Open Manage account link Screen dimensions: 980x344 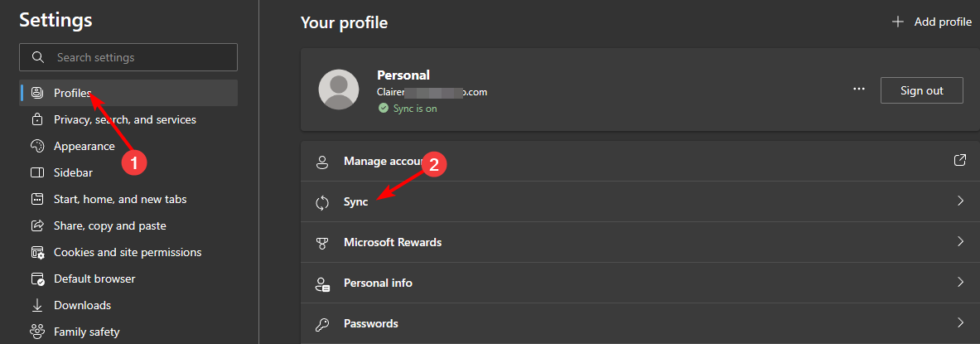[x=640, y=161]
